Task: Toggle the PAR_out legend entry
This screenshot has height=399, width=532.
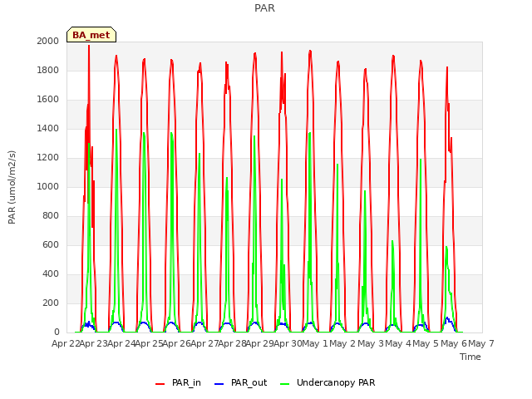Action: click(x=241, y=382)
